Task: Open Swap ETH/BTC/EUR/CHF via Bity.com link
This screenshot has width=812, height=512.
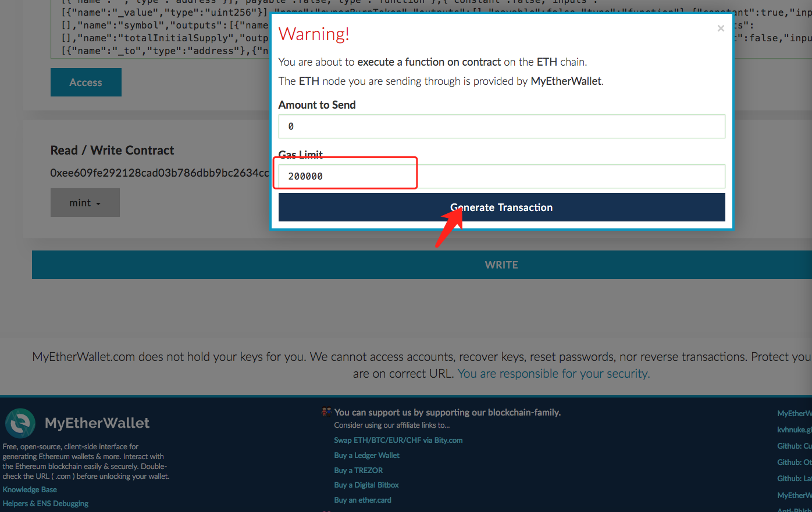Action: 398,440
